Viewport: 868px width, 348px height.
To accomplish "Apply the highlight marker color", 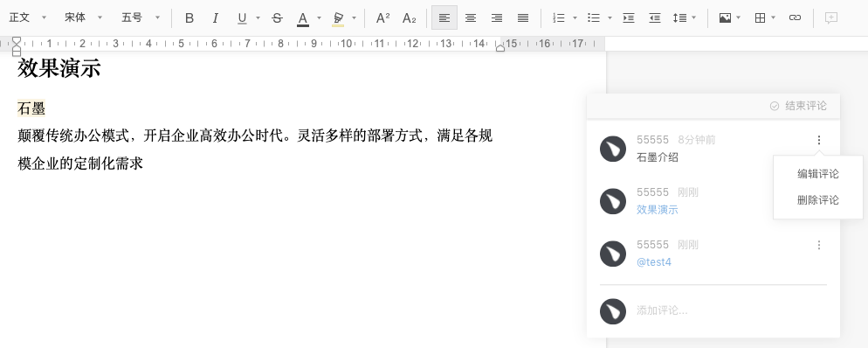I will pos(338,18).
